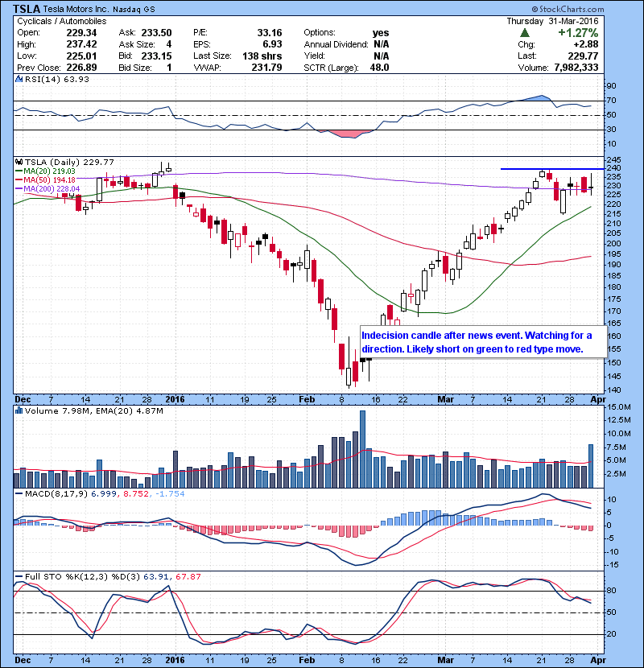Click the Prev Close value 226.89
The width and height of the screenshot is (644, 668).
(81, 68)
